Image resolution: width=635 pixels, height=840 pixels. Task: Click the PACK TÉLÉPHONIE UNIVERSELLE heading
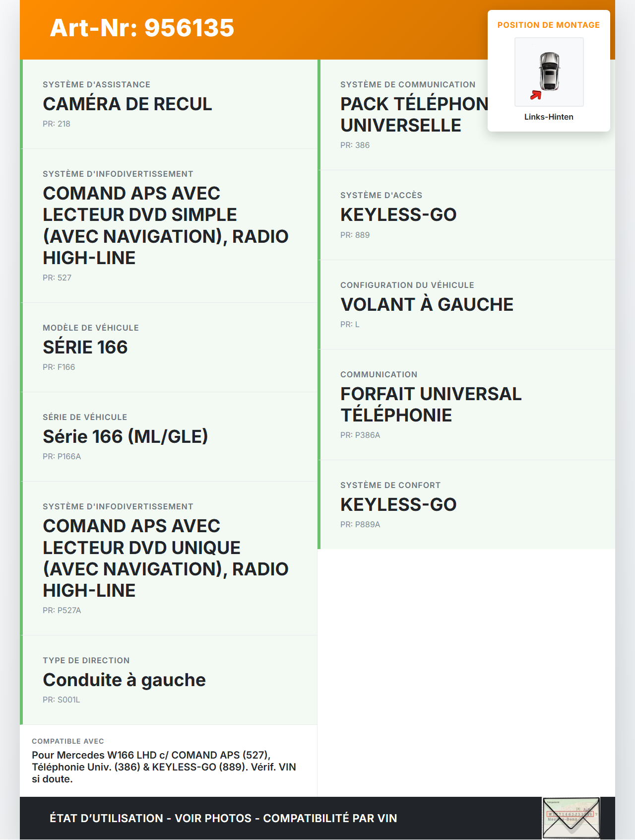click(413, 115)
